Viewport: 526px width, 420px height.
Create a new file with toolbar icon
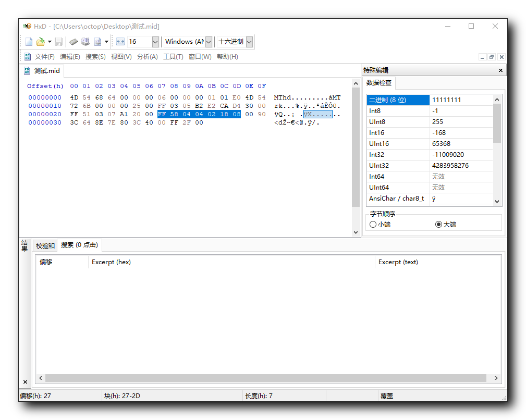click(x=29, y=42)
